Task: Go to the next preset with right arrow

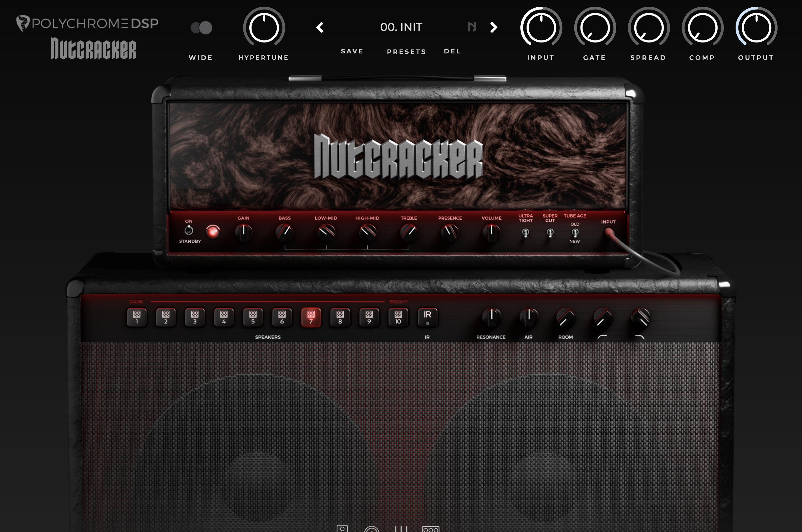Action: pos(494,27)
